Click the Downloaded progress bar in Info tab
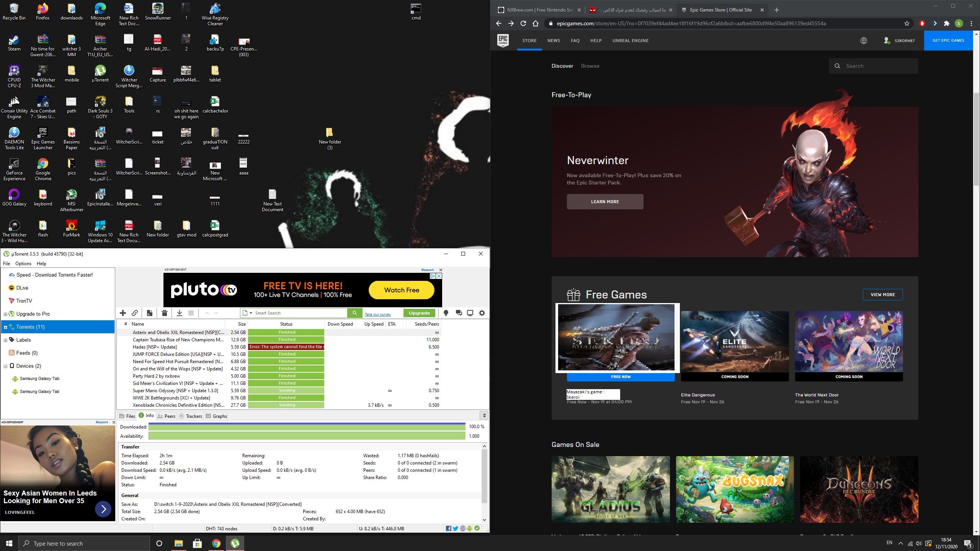980x551 pixels. click(307, 426)
